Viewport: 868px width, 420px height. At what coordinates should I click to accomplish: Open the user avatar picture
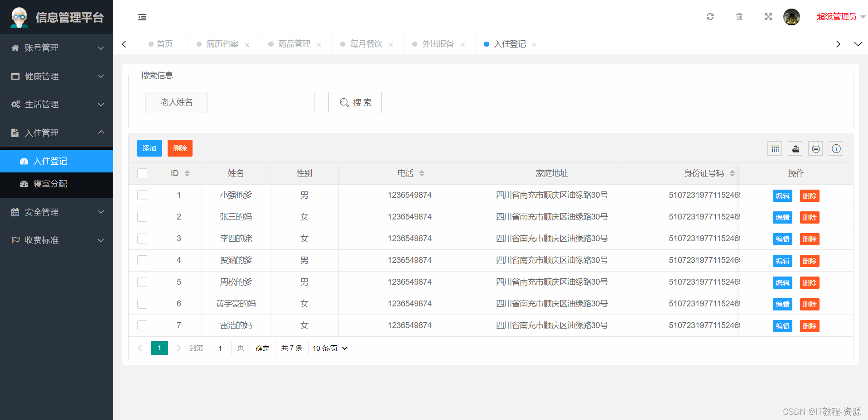(791, 17)
